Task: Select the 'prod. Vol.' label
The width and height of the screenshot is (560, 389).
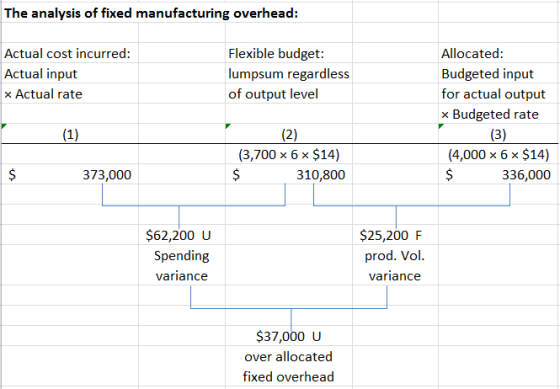Action: point(394,256)
